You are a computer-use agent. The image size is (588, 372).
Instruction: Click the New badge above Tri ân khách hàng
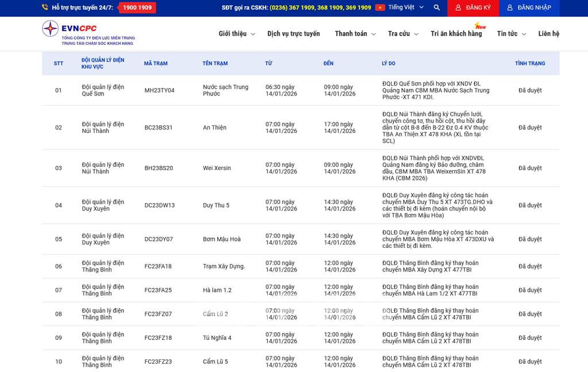(480, 26)
